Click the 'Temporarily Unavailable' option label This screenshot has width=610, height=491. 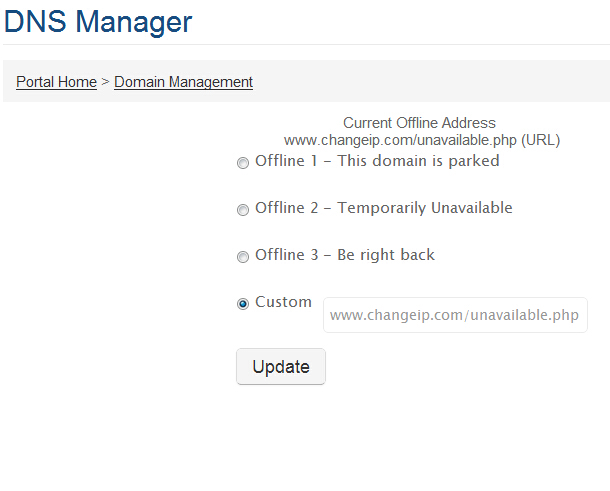[425, 208]
